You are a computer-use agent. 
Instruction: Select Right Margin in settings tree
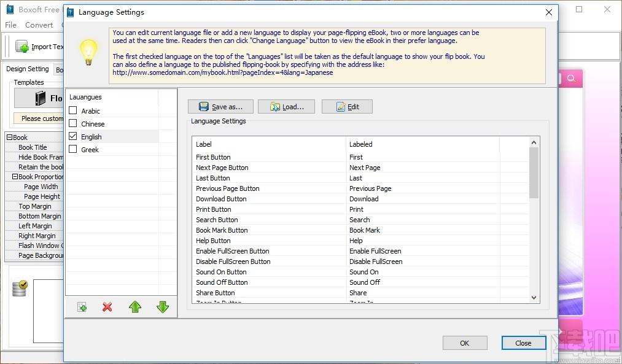(34, 236)
